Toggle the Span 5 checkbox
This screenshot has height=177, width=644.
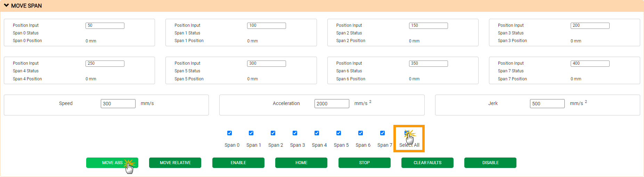click(x=339, y=133)
